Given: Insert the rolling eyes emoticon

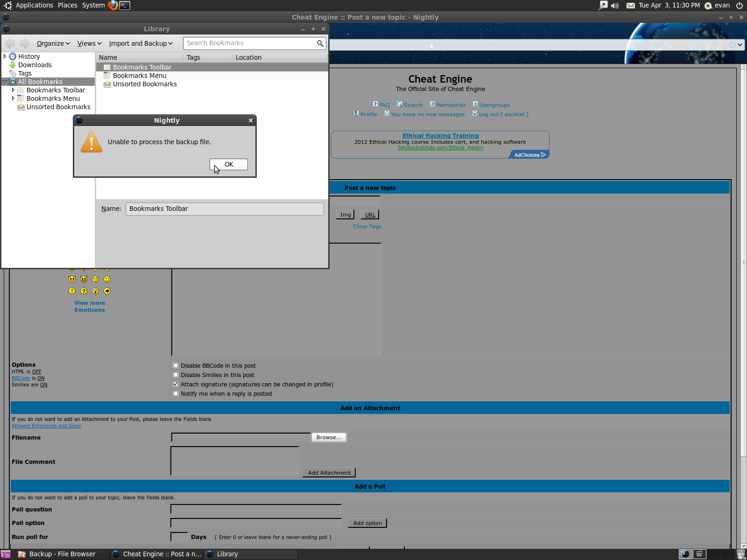Looking at the screenshot, I should 95,279.
